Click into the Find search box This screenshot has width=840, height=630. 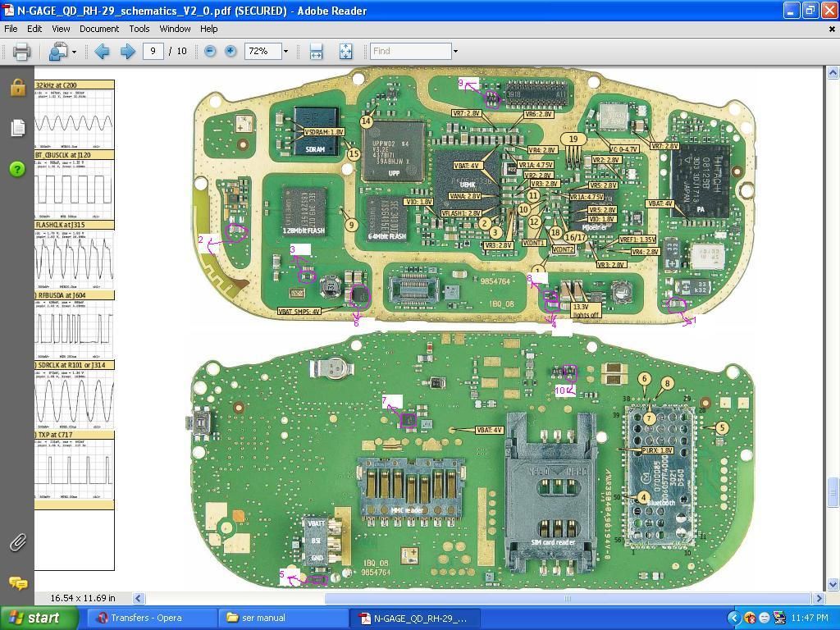(x=410, y=52)
